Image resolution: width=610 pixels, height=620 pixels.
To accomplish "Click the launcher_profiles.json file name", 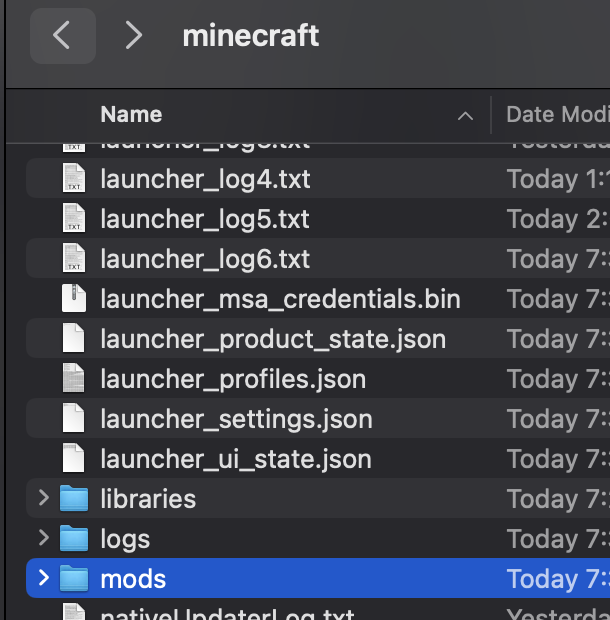I will coord(233,380).
